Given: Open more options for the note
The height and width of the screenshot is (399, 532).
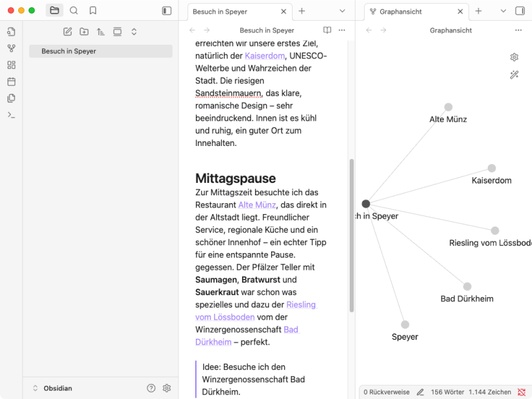Looking at the screenshot, I should tap(342, 30).
